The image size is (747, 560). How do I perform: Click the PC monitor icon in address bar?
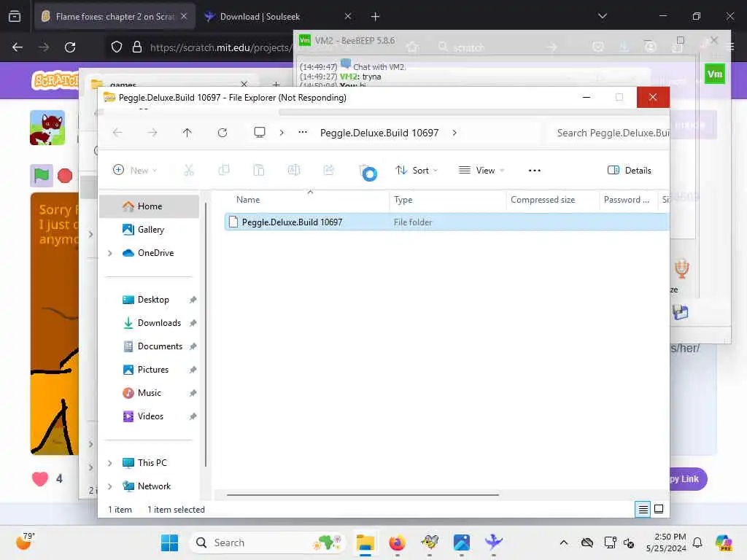pyautogui.click(x=259, y=133)
